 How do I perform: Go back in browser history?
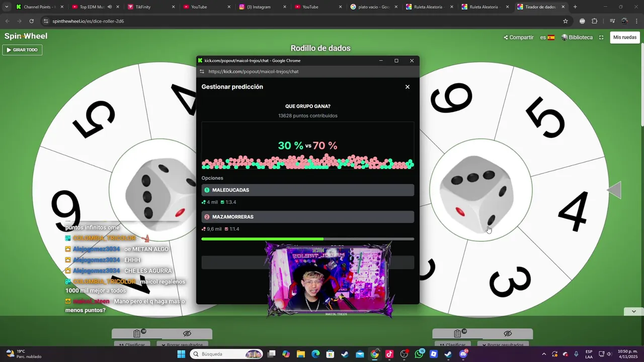7,21
